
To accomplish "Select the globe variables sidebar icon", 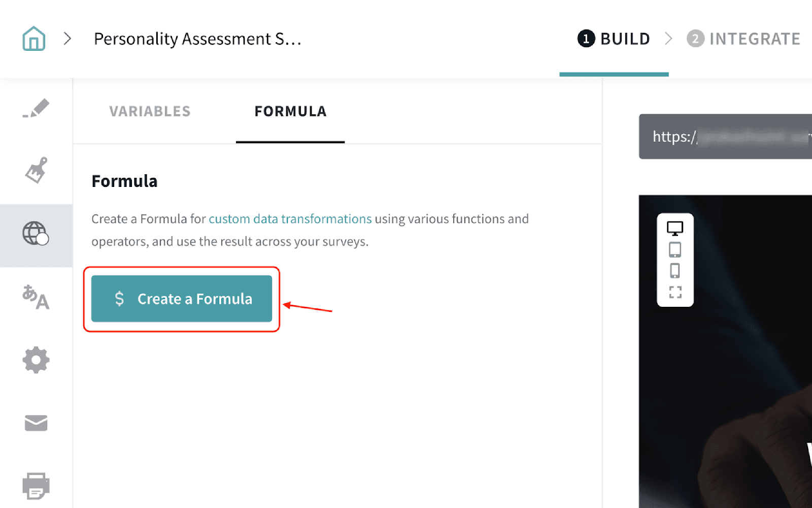I will pos(36,234).
